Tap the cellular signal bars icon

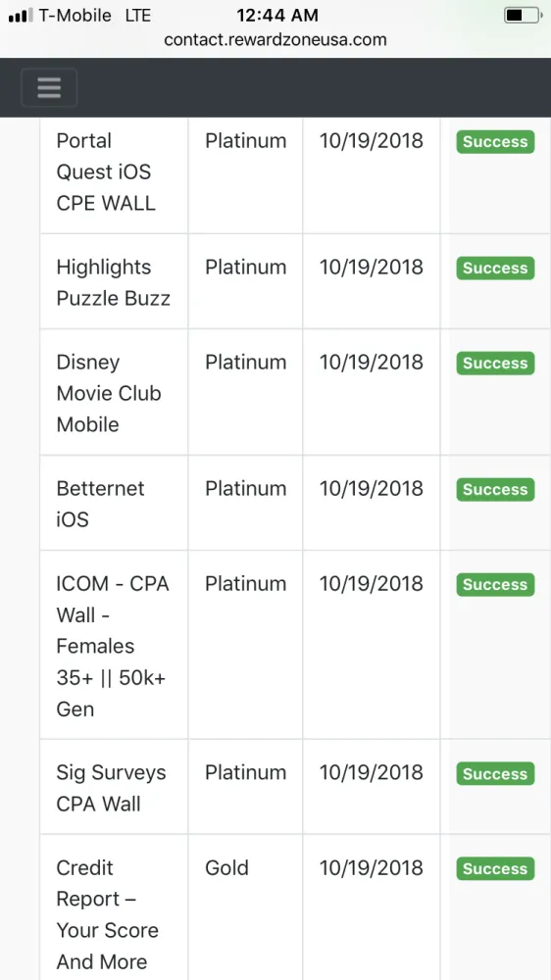[x=21, y=16]
